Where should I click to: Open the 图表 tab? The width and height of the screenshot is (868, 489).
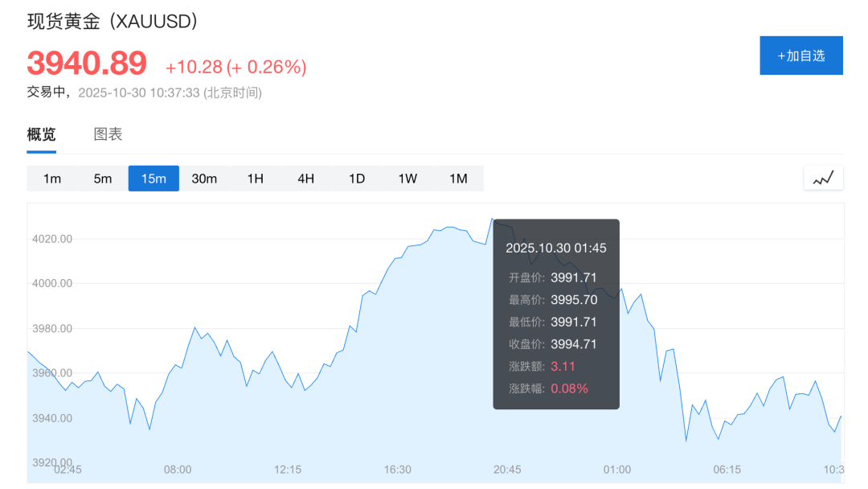(x=108, y=134)
